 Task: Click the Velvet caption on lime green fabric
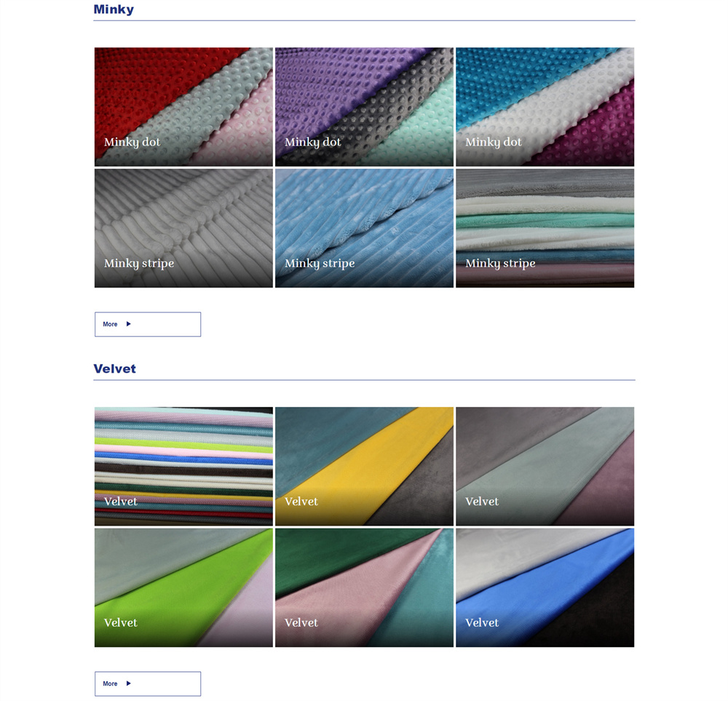121,622
